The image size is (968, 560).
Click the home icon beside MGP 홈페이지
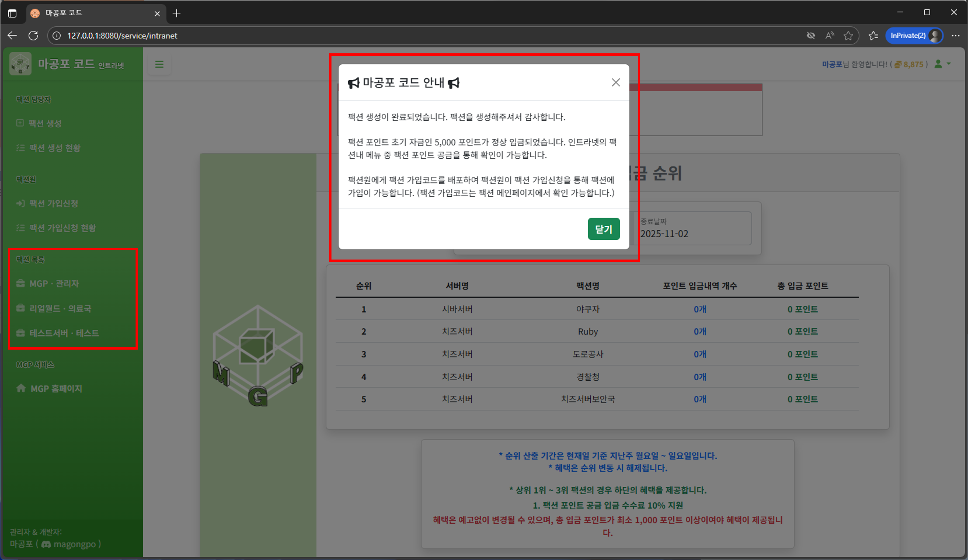[x=20, y=388]
